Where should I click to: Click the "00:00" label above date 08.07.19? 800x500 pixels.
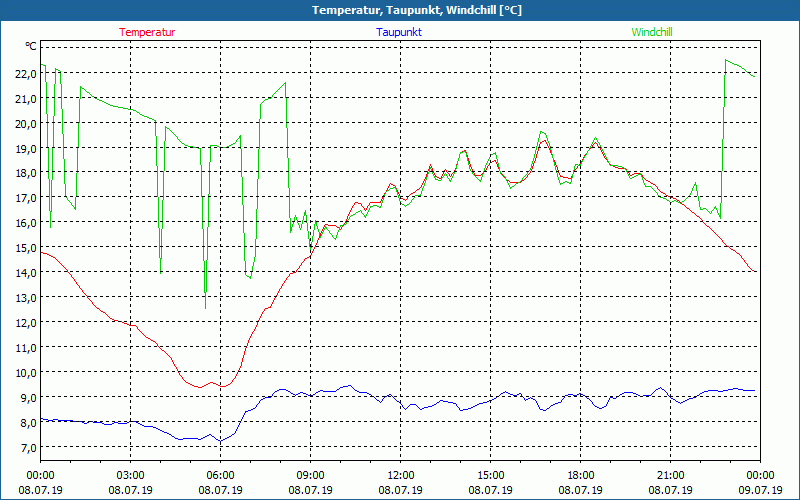40,476
